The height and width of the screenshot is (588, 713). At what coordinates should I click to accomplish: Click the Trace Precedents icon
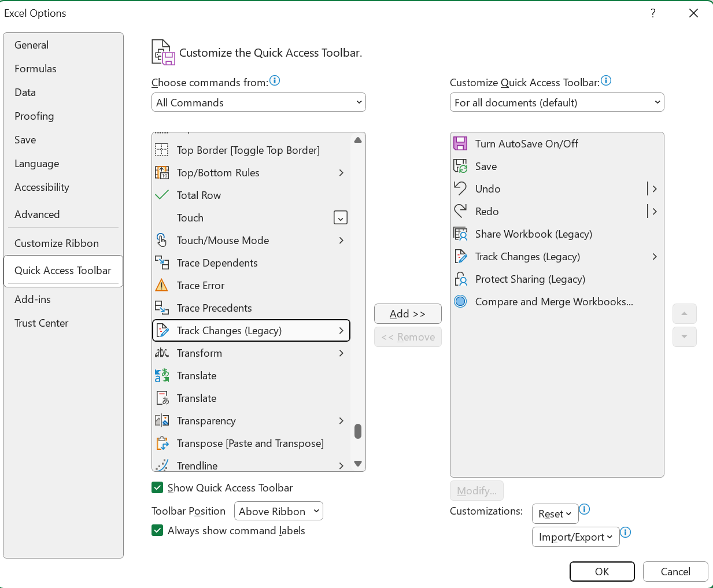pyautogui.click(x=162, y=308)
